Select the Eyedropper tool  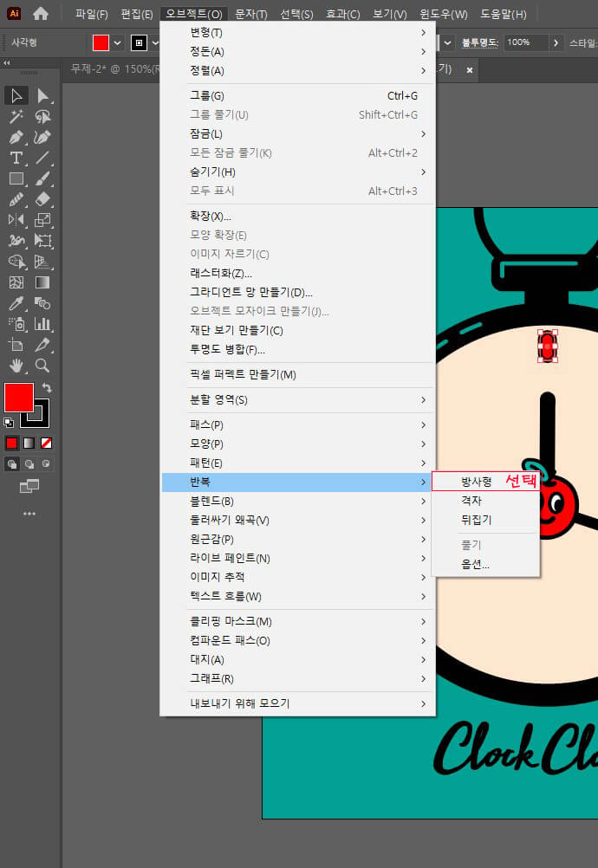click(x=16, y=303)
